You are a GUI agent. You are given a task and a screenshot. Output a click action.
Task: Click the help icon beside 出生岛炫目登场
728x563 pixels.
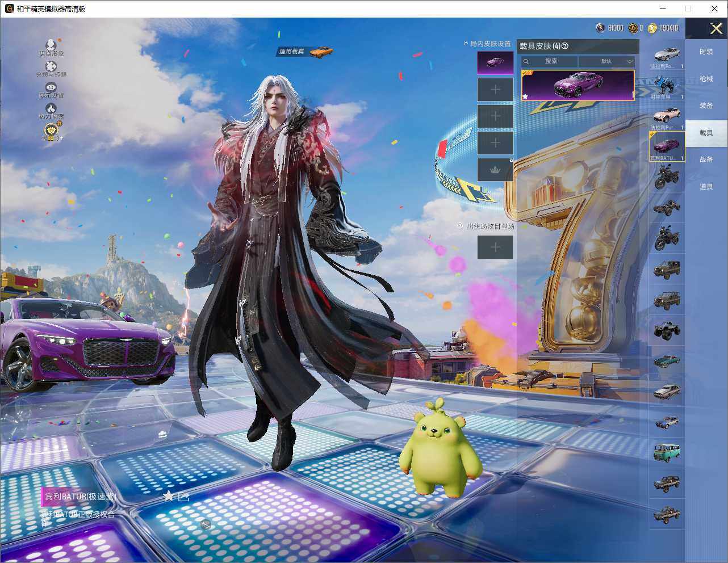(x=461, y=226)
